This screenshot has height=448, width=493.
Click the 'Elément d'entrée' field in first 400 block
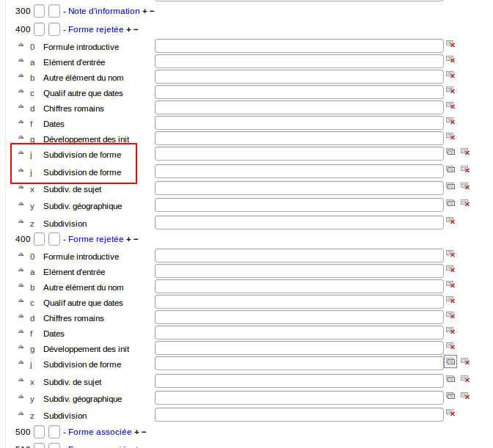[x=299, y=62]
